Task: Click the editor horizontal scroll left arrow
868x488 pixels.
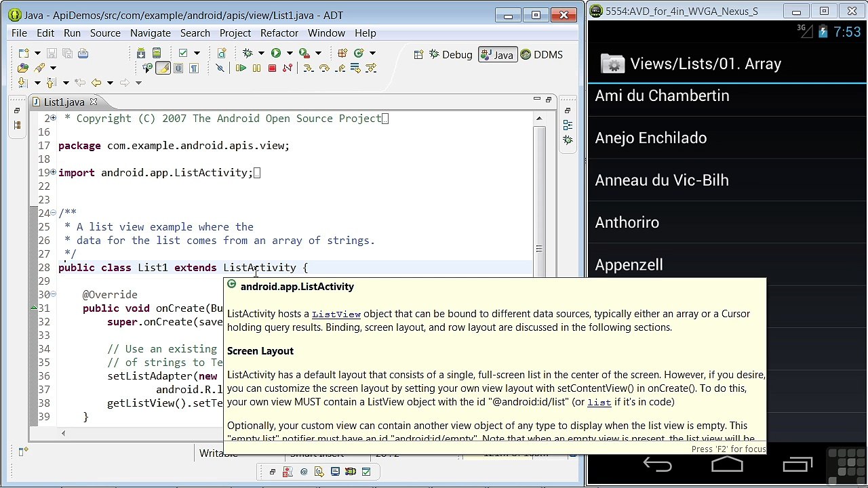Action: [x=63, y=433]
